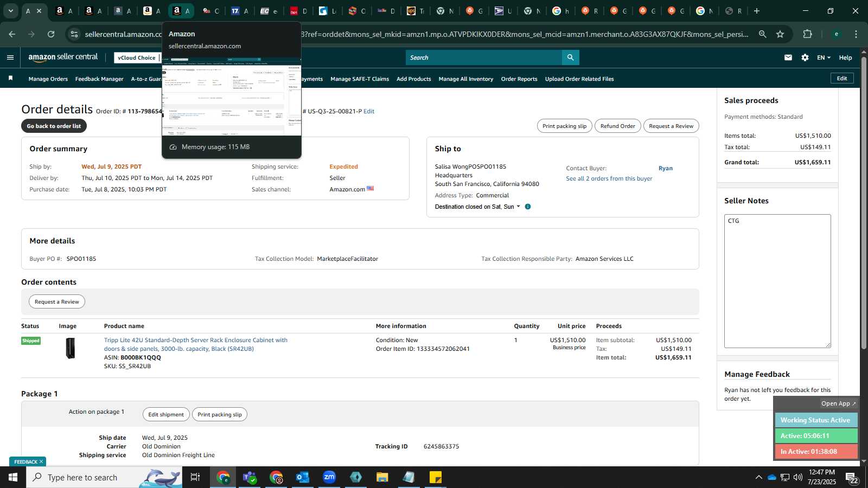Click See all 2 orders from this buyer
Viewport: 868px width, 488px height.
pos(609,178)
